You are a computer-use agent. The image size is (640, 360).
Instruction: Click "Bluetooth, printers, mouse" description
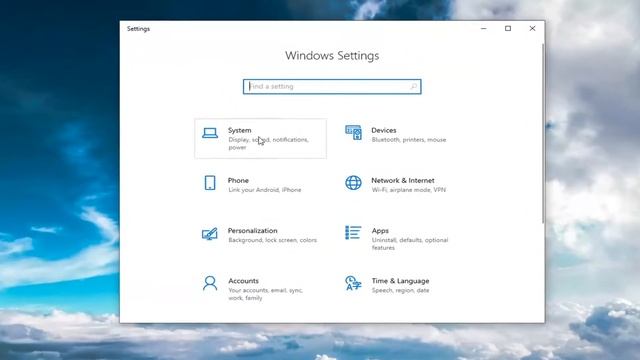pyautogui.click(x=409, y=140)
